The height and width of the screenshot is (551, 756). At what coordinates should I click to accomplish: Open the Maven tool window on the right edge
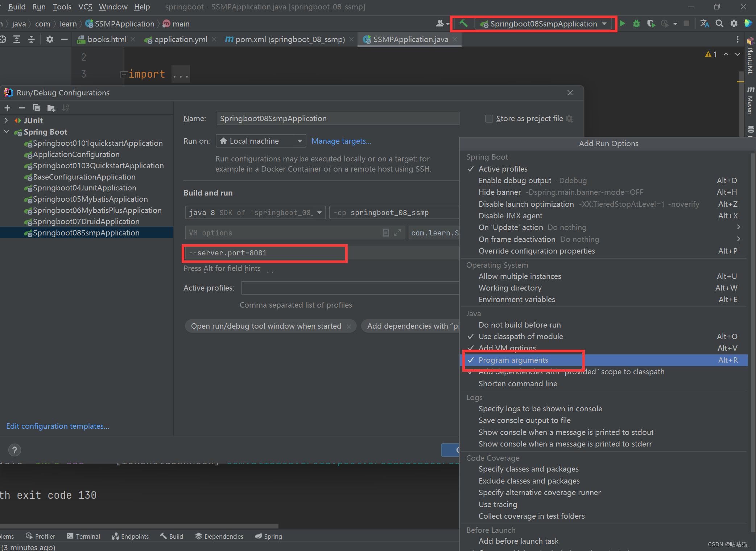(x=750, y=103)
